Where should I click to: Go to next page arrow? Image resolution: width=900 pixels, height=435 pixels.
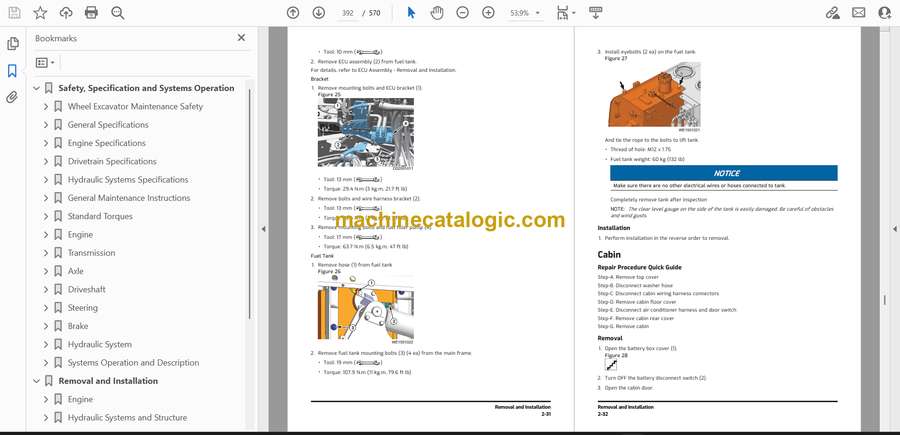[319, 13]
